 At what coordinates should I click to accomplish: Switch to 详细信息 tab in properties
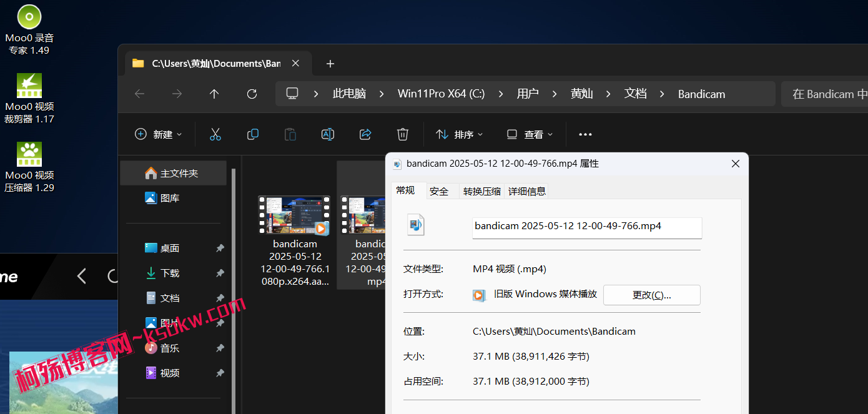point(527,191)
